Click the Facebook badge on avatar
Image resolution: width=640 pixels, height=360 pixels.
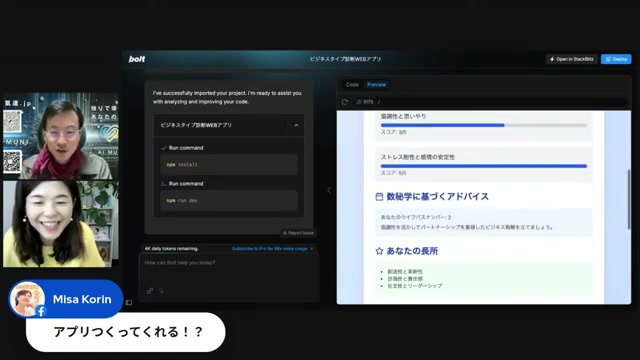coord(41,311)
